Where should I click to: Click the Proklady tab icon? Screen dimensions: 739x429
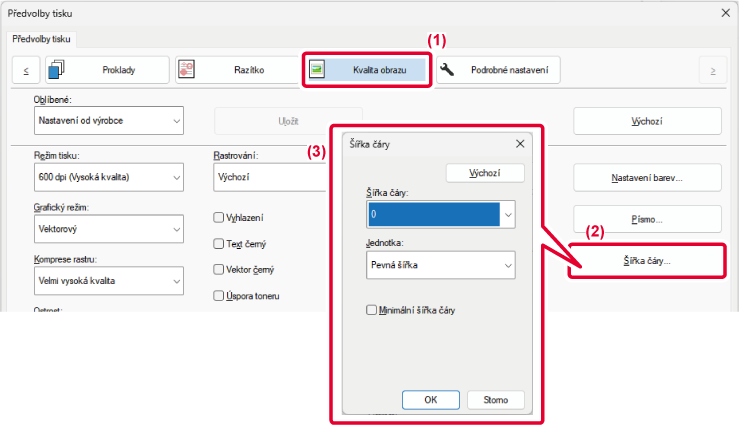(57, 70)
